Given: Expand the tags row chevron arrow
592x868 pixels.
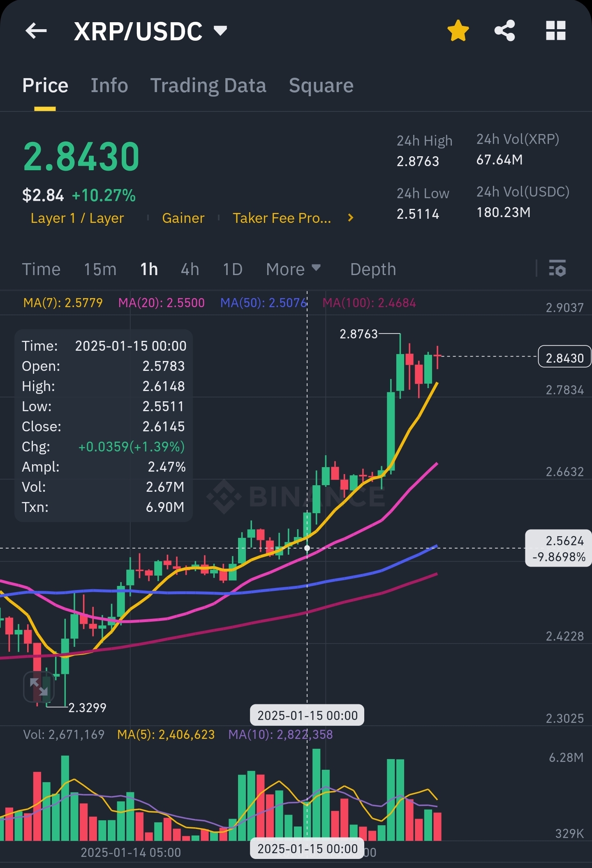Looking at the screenshot, I should (x=350, y=218).
